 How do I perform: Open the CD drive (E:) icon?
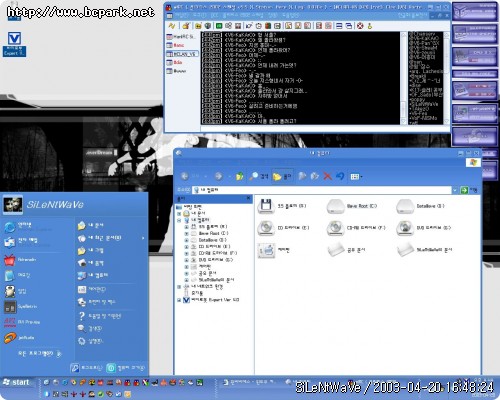(x=266, y=228)
